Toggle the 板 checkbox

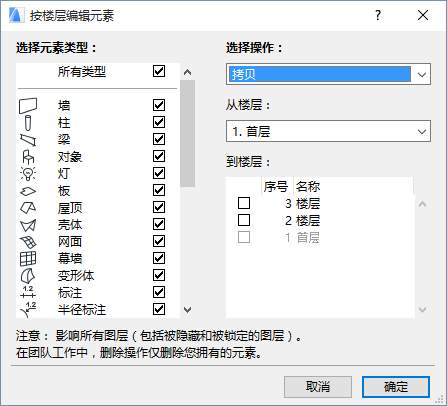point(159,190)
